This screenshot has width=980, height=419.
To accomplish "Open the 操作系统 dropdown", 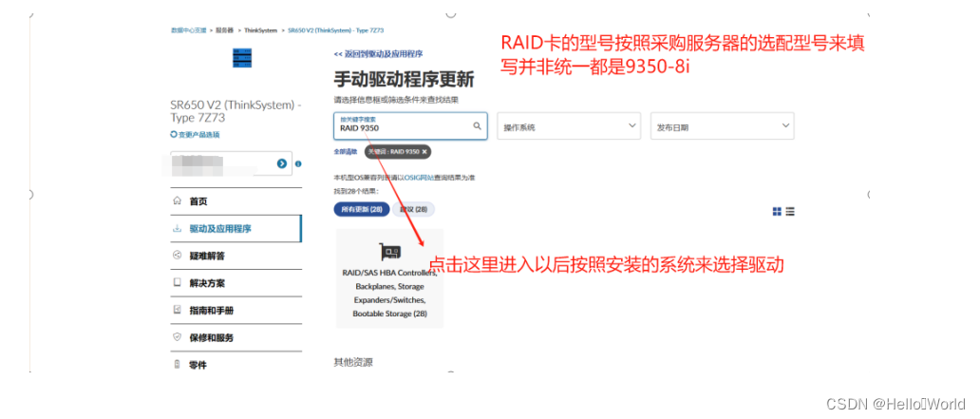I will coord(569,125).
